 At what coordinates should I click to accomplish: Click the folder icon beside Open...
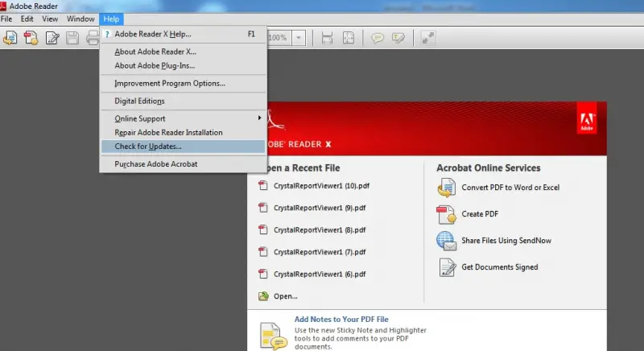pos(263,296)
